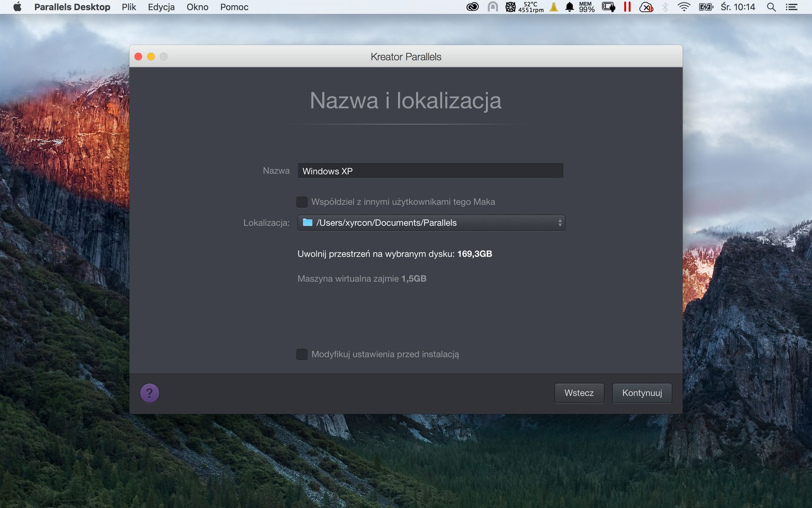The height and width of the screenshot is (508, 812).
Task: Open the MEM 99% memory status item
Action: (586, 7)
